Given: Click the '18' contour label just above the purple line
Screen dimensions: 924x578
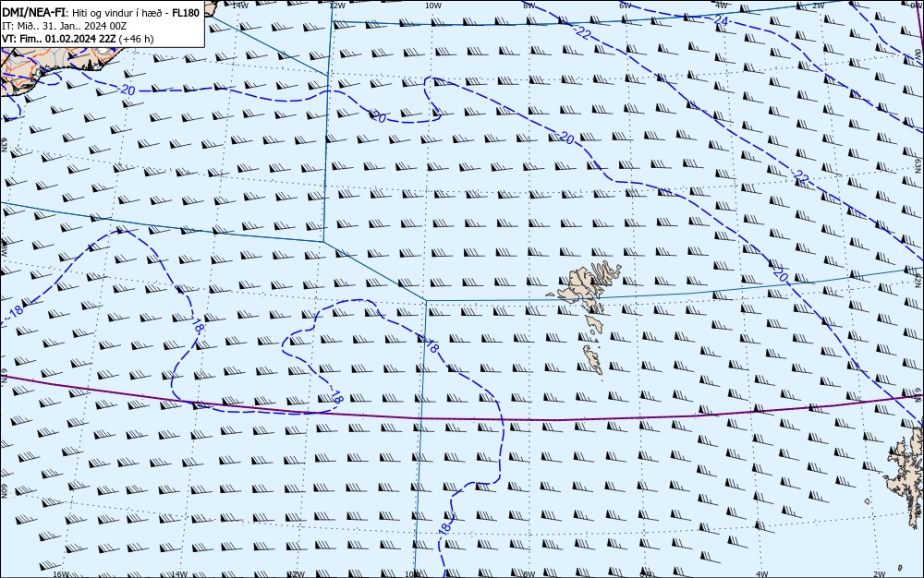Looking at the screenshot, I should point(336,397).
